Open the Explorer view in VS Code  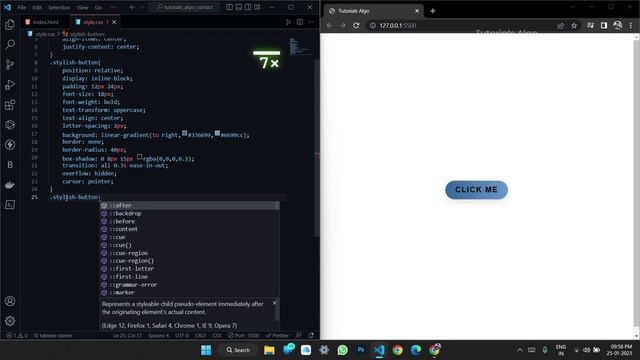[x=10, y=25]
